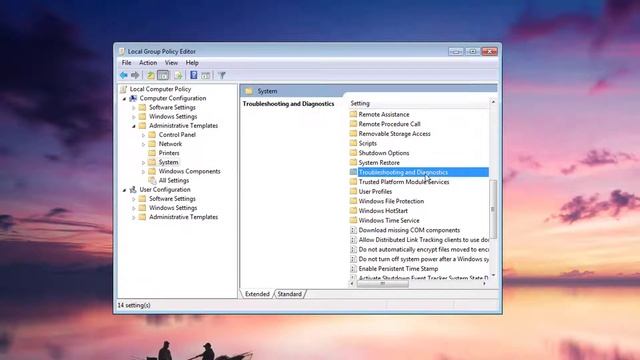The width and height of the screenshot is (640, 360).
Task: Click the Export List toolbar icon
Action: (178, 75)
